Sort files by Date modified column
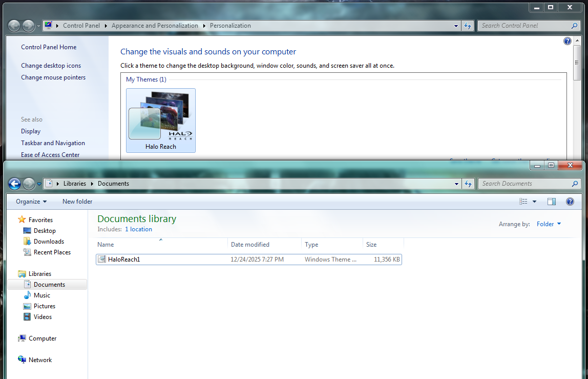Screen dimensions: 588x379 (x=250, y=245)
